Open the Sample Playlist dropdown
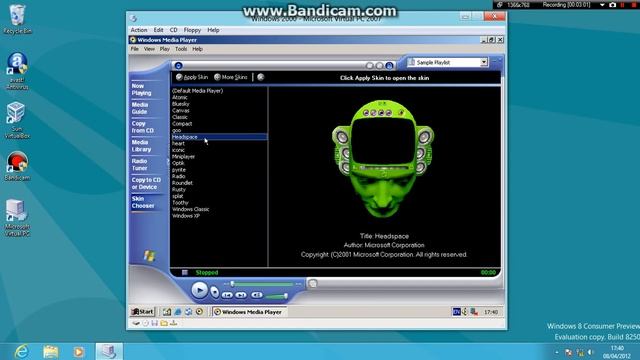 484,62
